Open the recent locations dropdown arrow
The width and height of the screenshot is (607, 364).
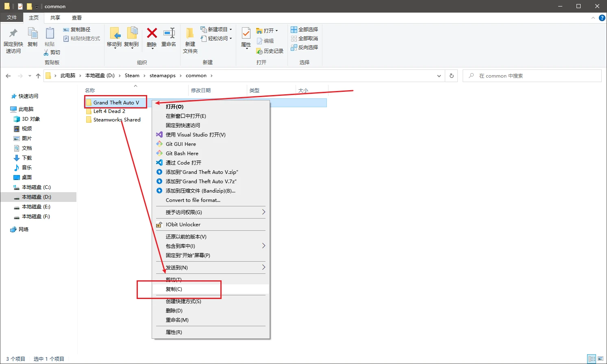30,76
